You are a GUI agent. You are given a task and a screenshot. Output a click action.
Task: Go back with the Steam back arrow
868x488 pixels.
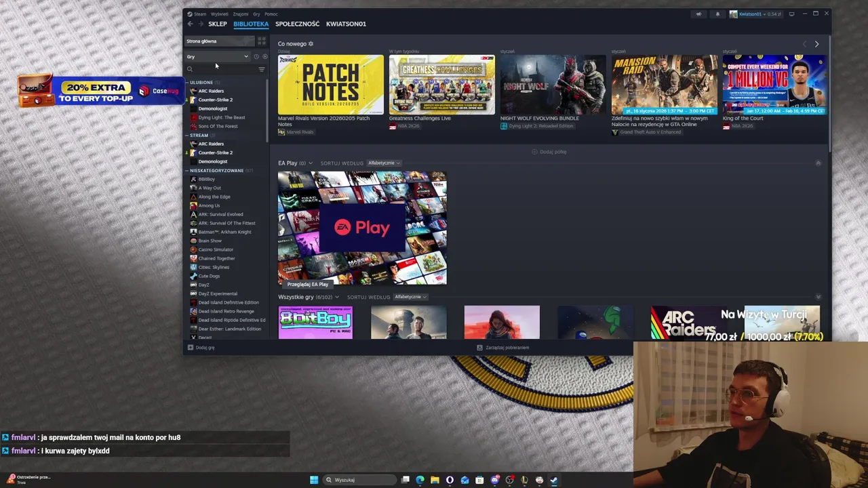click(x=191, y=24)
